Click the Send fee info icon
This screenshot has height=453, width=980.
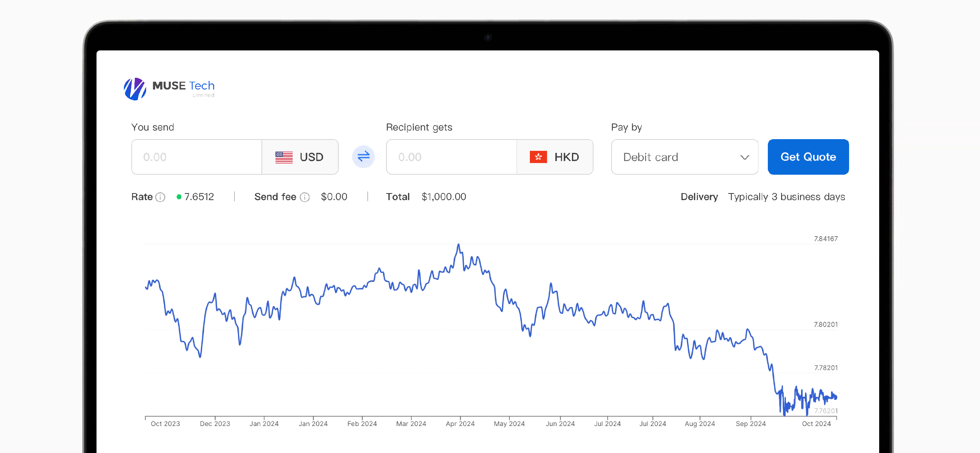(305, 197)
